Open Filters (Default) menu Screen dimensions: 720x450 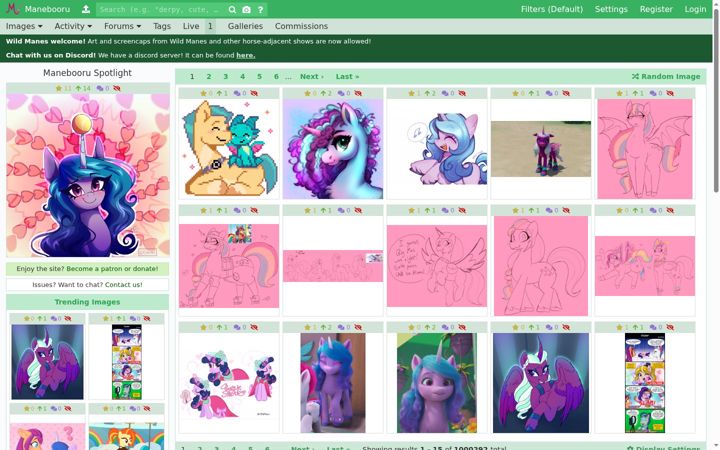551,9
